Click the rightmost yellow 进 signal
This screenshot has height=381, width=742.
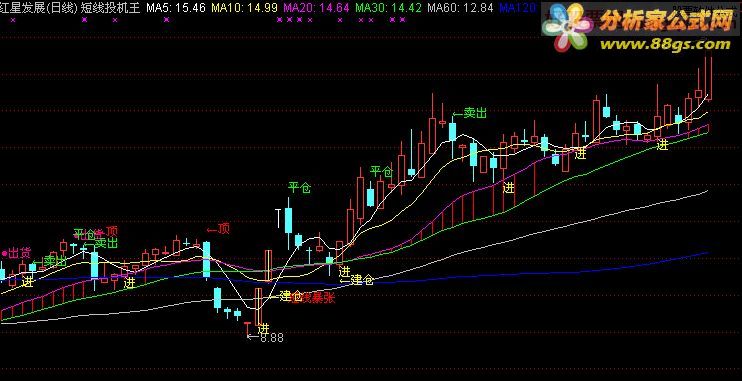[x=662, y=146]
